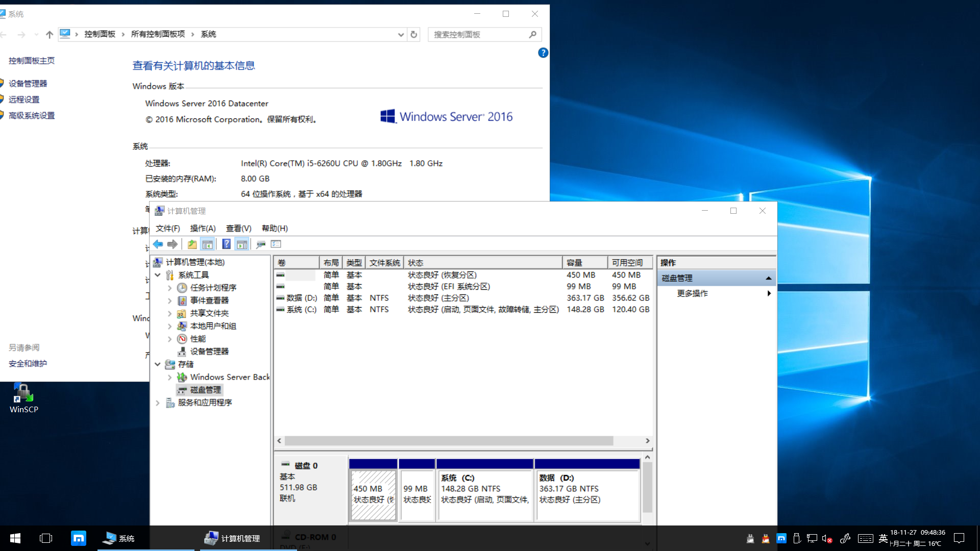980x551 pixels.
Task: Sort by Free Space column header
Action: pyautogui.click(x=630, y=263)
